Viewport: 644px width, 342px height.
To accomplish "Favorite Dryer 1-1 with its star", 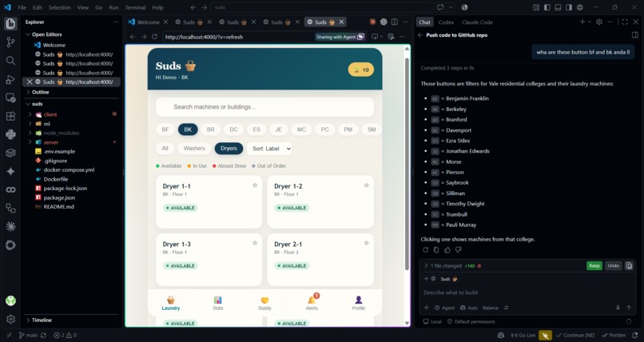I will [x=255, y=185].
